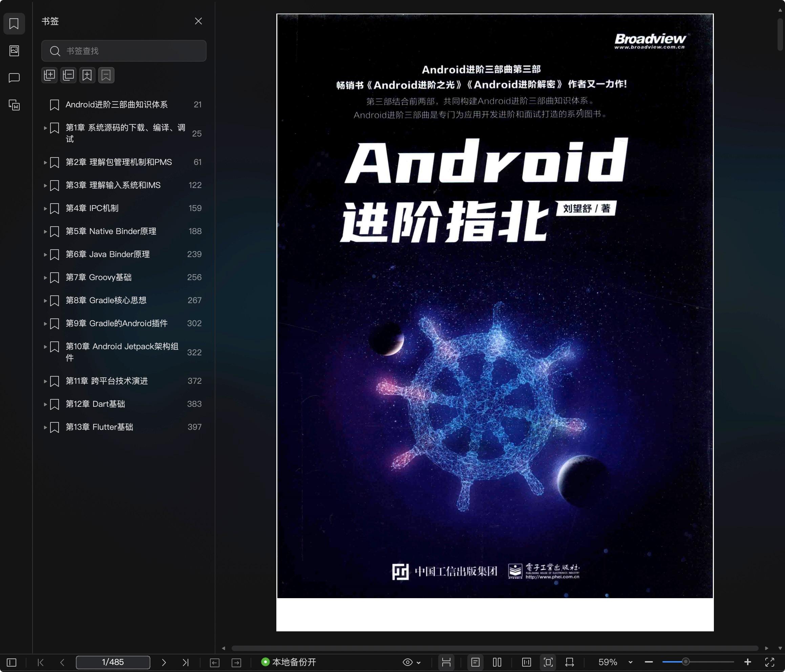
Task: Focus the 书签查找 bookmark search field
Action: pyautogui.click(x=124, y=51)
